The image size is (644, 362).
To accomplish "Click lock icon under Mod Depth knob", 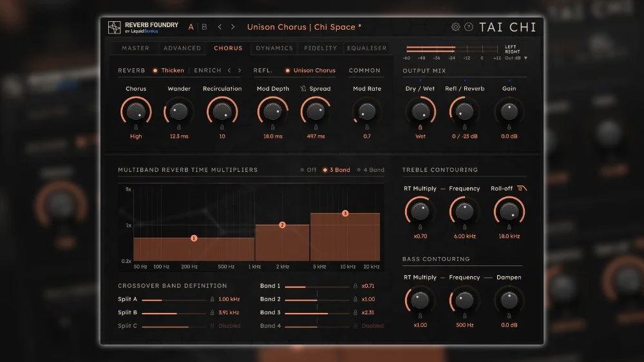I will pyautogui.click(x=272, y=127).
